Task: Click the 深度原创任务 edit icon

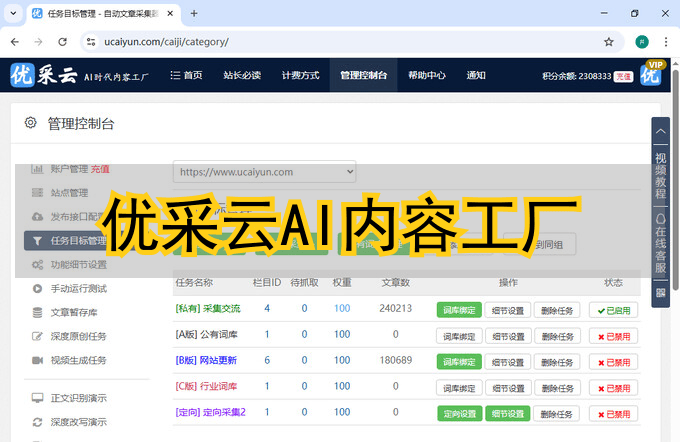Action: [37, 336]
